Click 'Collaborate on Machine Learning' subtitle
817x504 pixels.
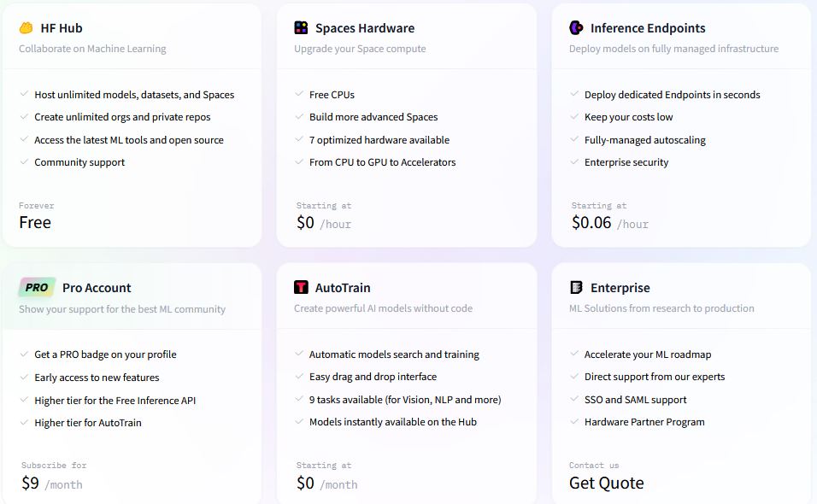92,49
